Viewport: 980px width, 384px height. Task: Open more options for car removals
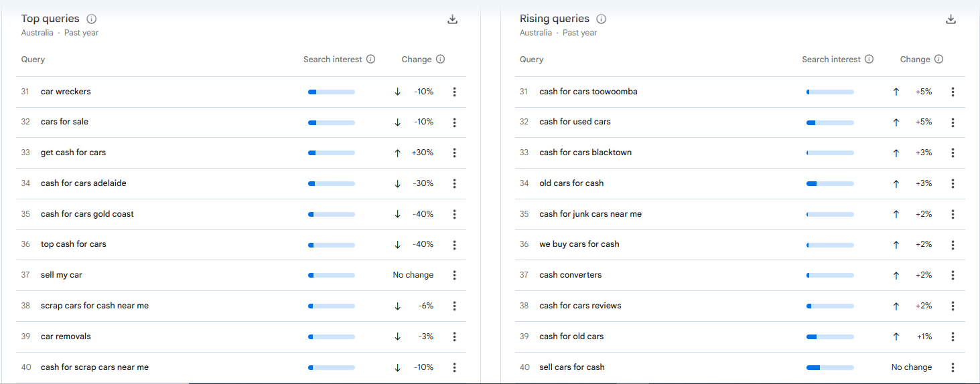pyautogui.click(x=454, y=337)
